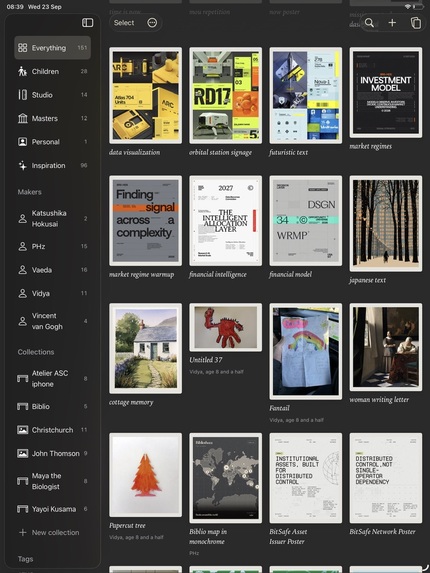
Task: Filter by maker Vincent van Gogh
Action: 53,321
